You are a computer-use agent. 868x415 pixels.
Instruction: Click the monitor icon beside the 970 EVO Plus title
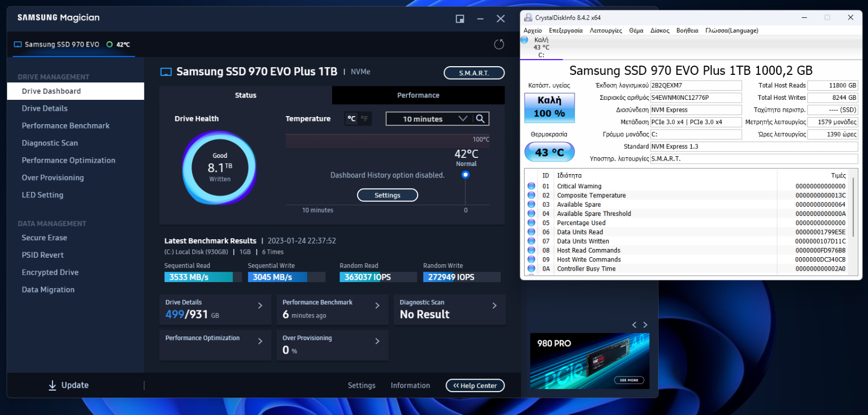pyautogui.click(x=166, y=72)
